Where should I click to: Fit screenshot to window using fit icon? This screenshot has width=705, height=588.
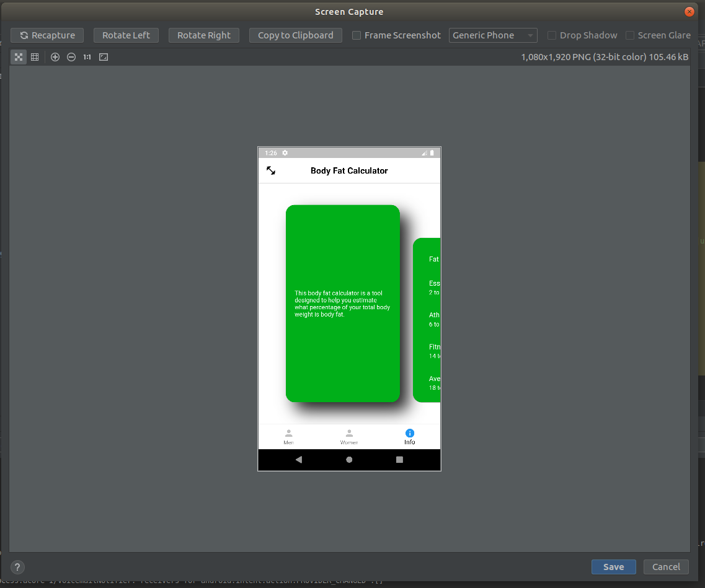pyautogui.click(x=103, y=56)
